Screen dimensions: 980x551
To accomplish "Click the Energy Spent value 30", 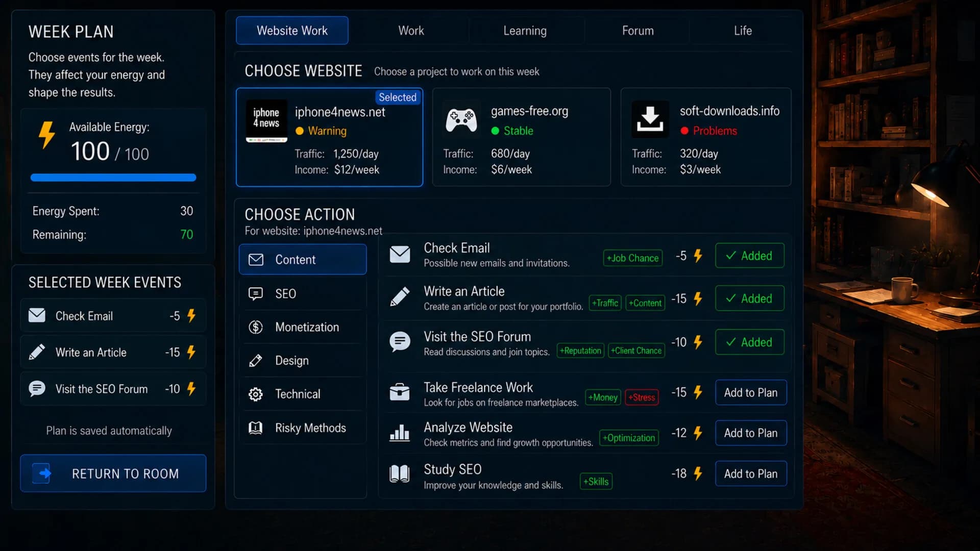I will [187, 211].
